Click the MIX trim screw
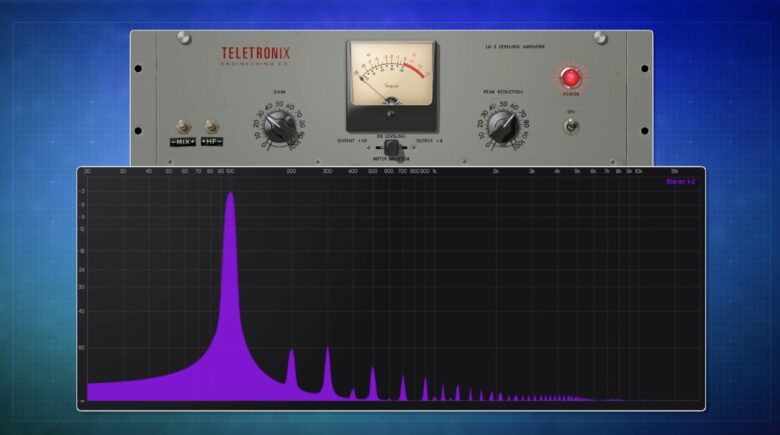780x435 pixels. coord(183,127)
